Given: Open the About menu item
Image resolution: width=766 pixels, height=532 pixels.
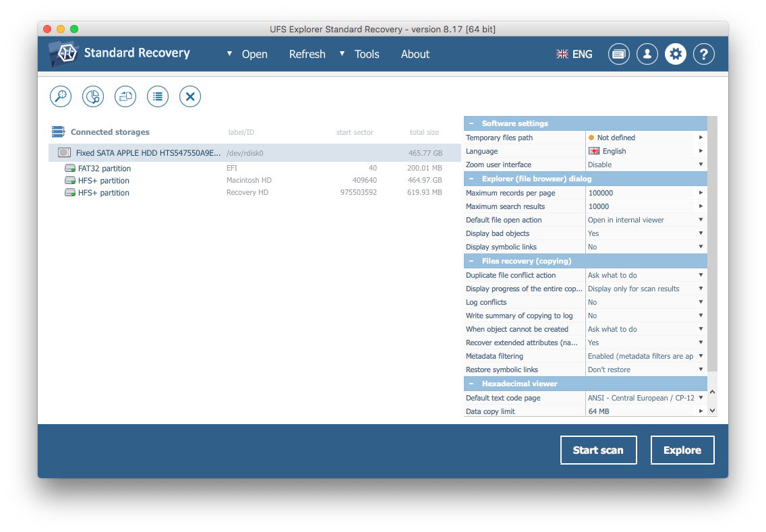Looking at the screenshot, I should [x=415, y=55].
